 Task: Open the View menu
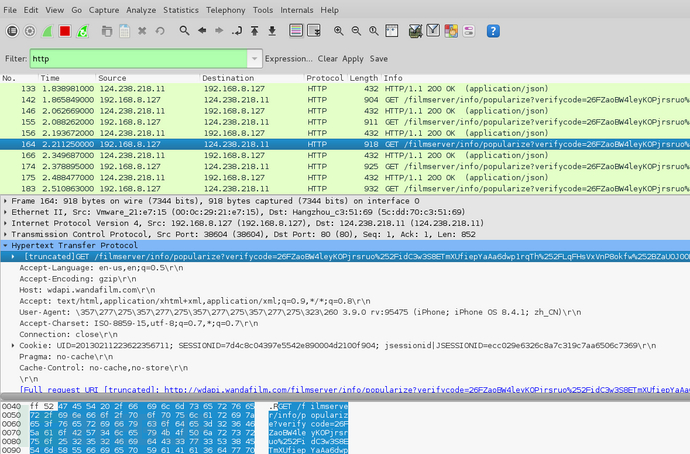(55, 10)
